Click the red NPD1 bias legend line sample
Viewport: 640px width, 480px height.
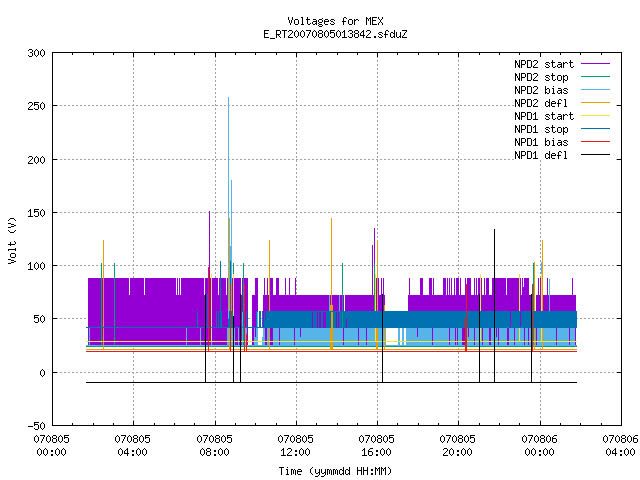[x=596, y=142]
